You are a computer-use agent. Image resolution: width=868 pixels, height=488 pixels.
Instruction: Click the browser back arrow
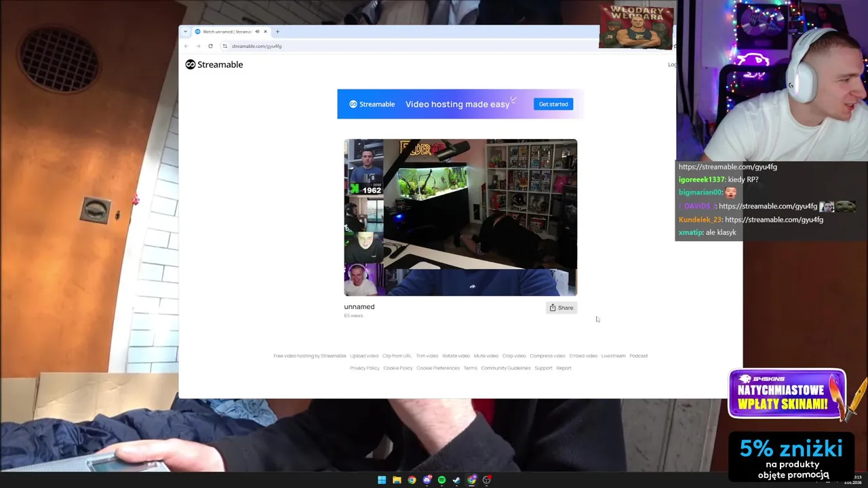[x=186, y=46]
